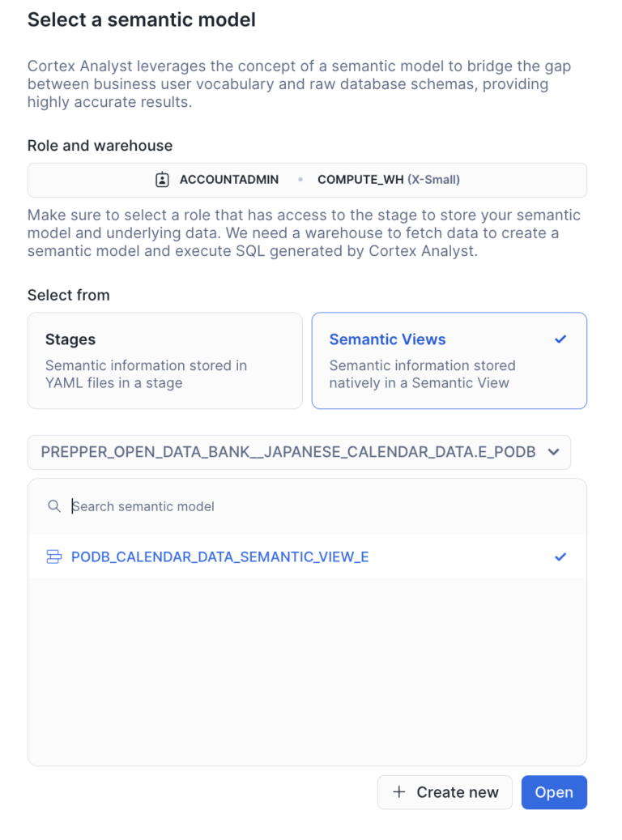
Task: Click the semantic view icon next to PODB_CALENDAR_DATA_SEMANTIC_VIEW_E
Action: 54,556
